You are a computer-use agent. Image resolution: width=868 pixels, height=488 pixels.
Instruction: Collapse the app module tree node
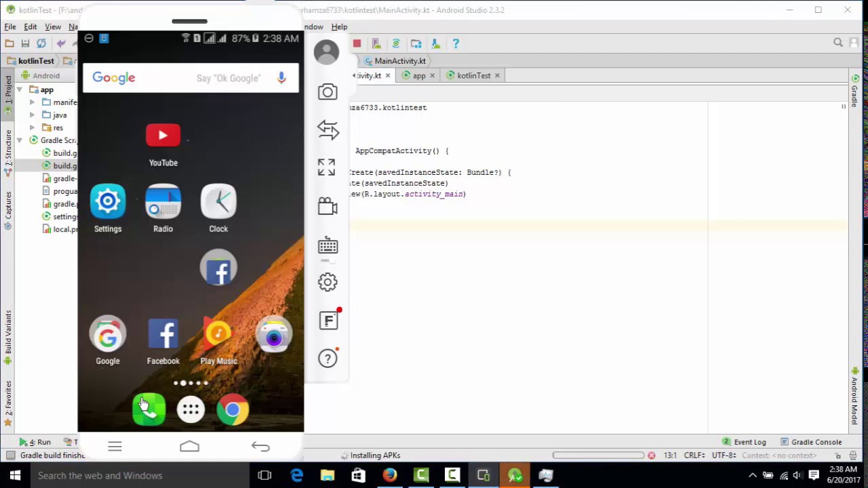(x=20, y=89)
